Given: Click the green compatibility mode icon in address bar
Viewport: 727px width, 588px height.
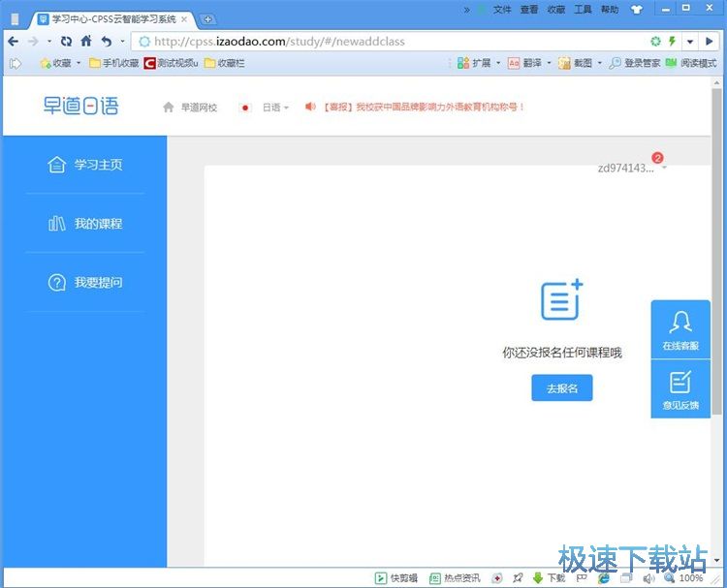Looking at the screenshot, I should pos(655,42).
